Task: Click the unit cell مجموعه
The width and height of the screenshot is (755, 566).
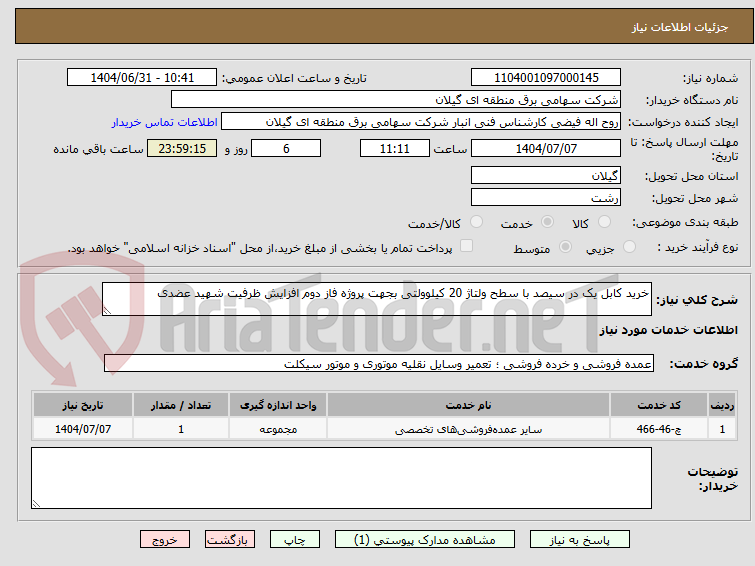Action: pos(278,429)
